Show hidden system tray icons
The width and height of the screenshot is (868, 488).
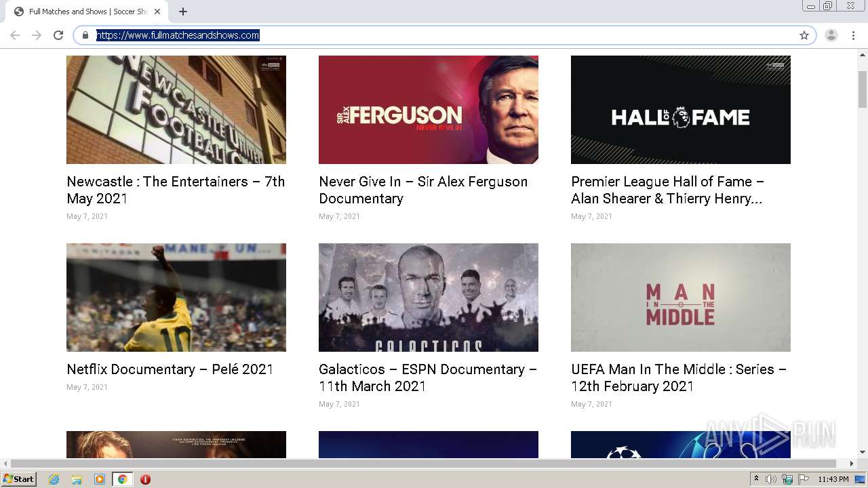[757, 479]
